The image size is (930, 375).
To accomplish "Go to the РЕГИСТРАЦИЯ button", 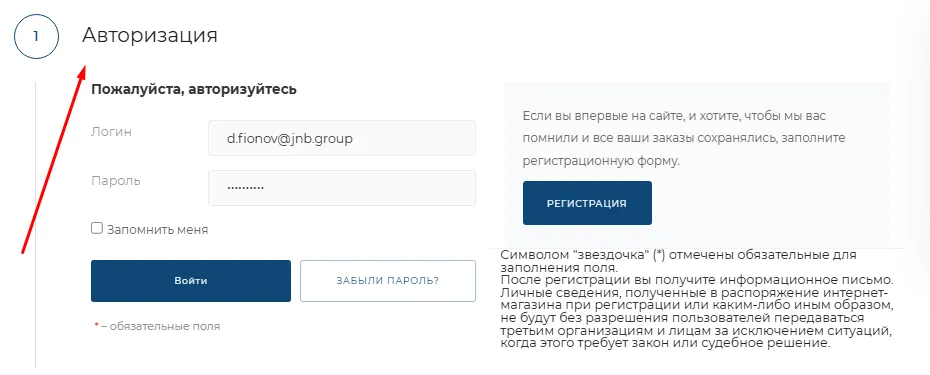I will 587,203.
